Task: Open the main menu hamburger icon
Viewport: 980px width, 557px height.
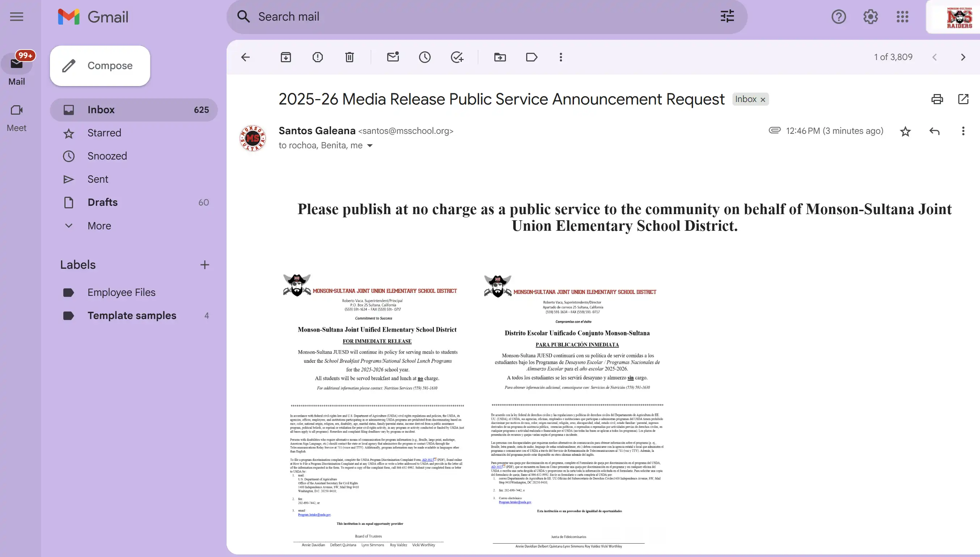Action: pyautogui.click(x=16, y=17)
